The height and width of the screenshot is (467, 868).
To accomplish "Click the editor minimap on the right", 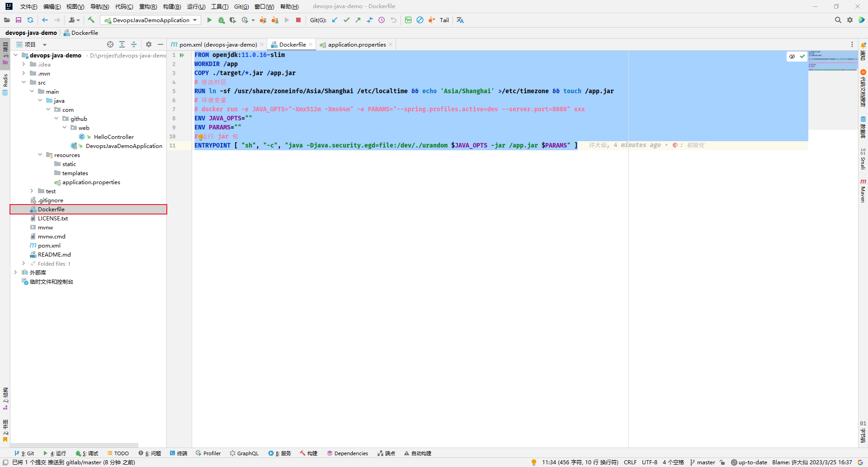I will [x=833, y=61].
